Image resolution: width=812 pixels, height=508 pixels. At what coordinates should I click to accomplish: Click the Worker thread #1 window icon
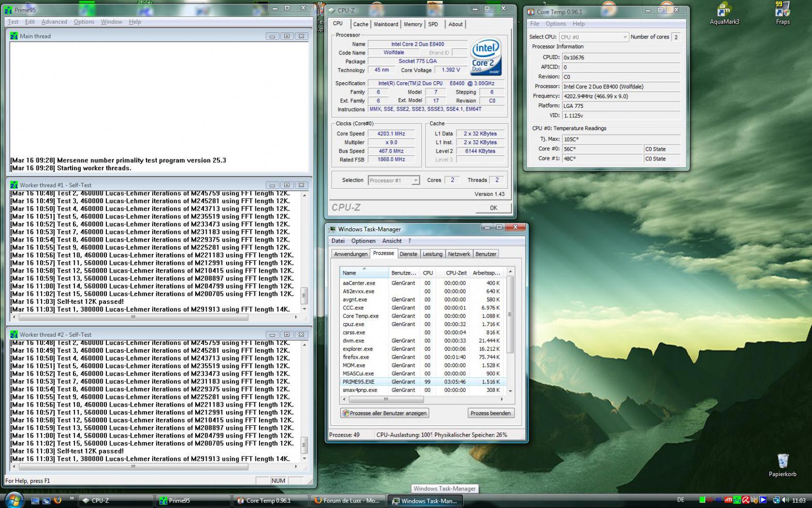(14, 185)
